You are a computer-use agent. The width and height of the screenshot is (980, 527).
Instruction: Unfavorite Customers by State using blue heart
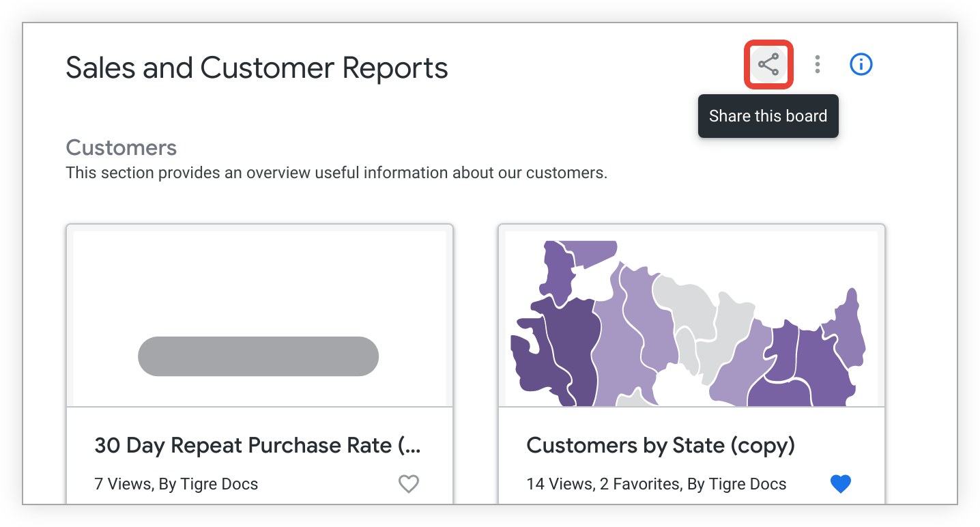click(x=841, y=484)
